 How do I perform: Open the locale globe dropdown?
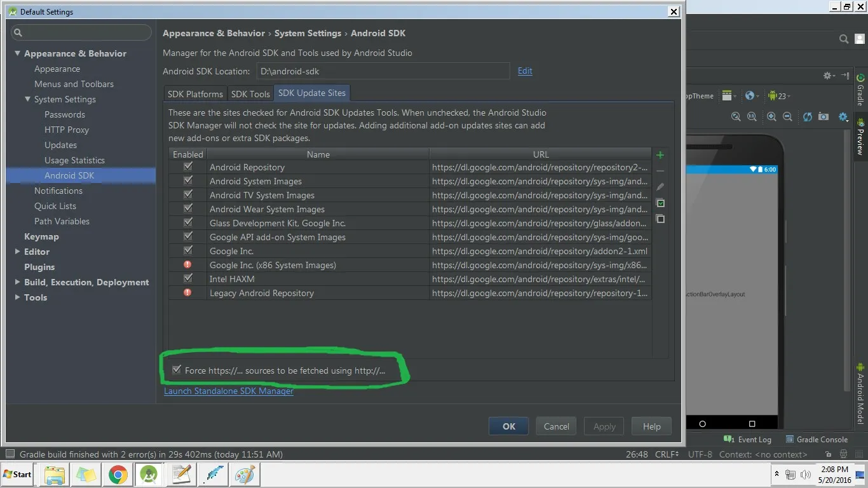[x=752, y=96]
